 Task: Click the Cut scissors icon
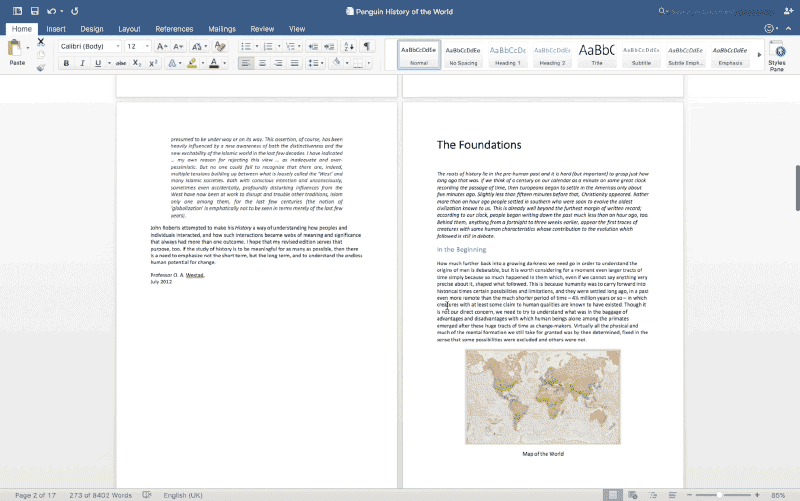[41, 42]
